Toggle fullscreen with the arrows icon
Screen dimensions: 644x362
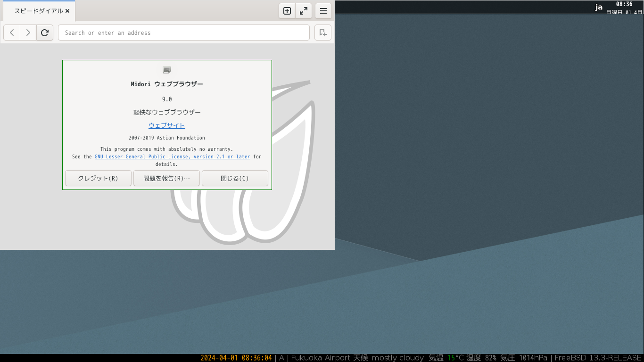pos(304,10)
